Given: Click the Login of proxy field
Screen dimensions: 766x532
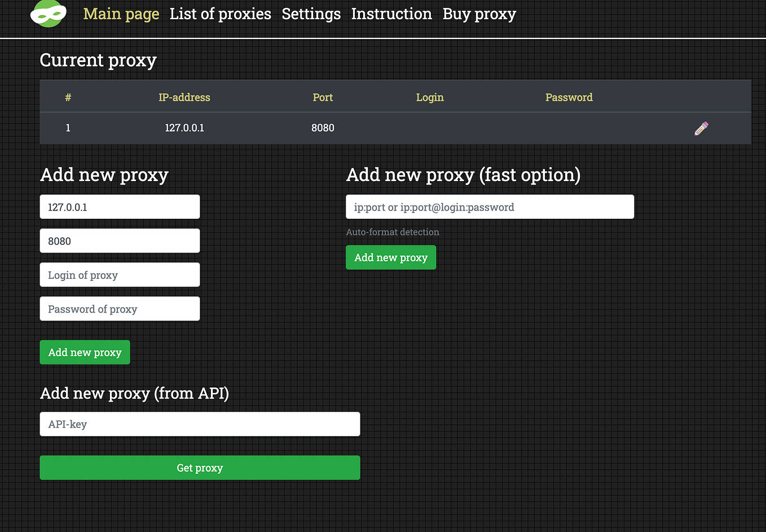Looking at the screenshot, I should coord(120,275).
